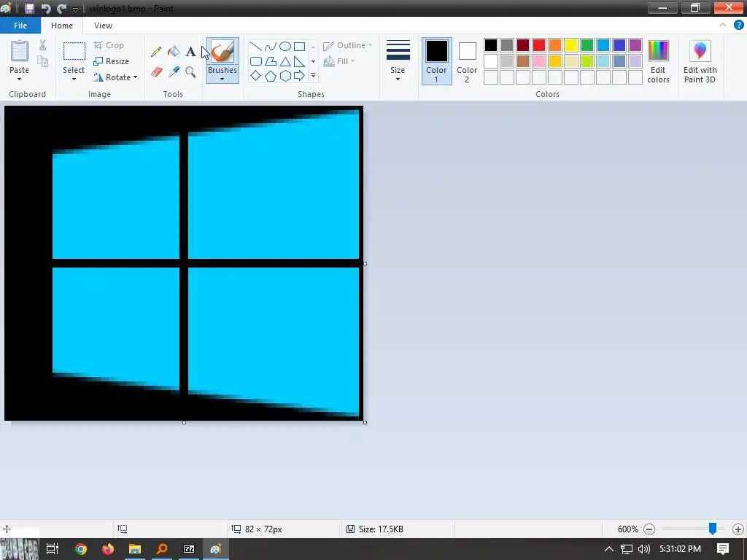This screenshot has height=560, width=747.
Task: Choose the Rectangle shape
Action: (x=299, y=47)
